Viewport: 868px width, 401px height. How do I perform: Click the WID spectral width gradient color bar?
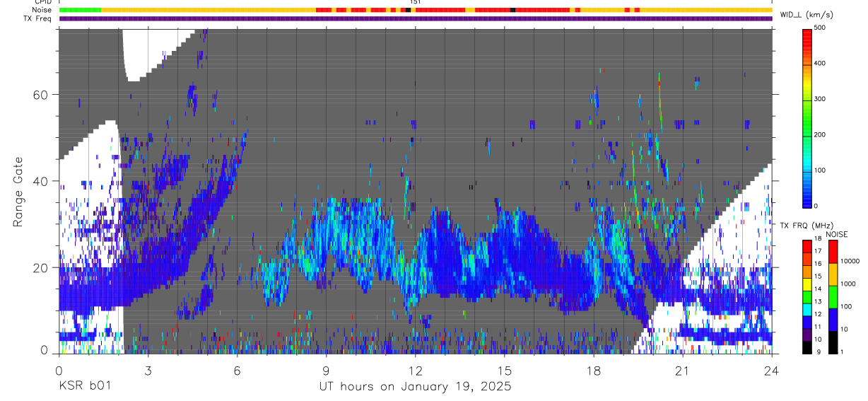[807, 118]
